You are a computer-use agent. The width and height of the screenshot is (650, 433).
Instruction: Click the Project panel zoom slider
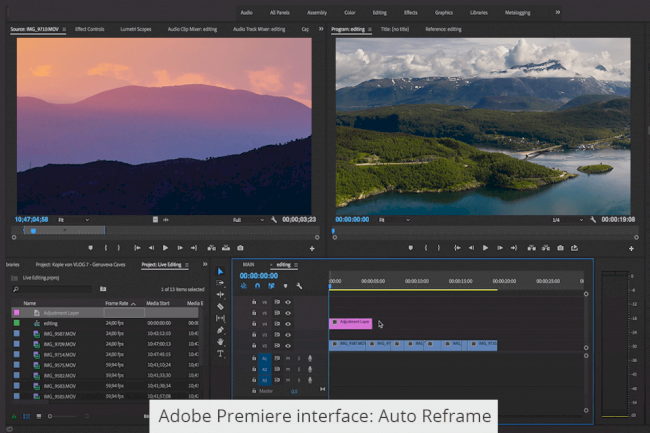(x=62, y=416)
